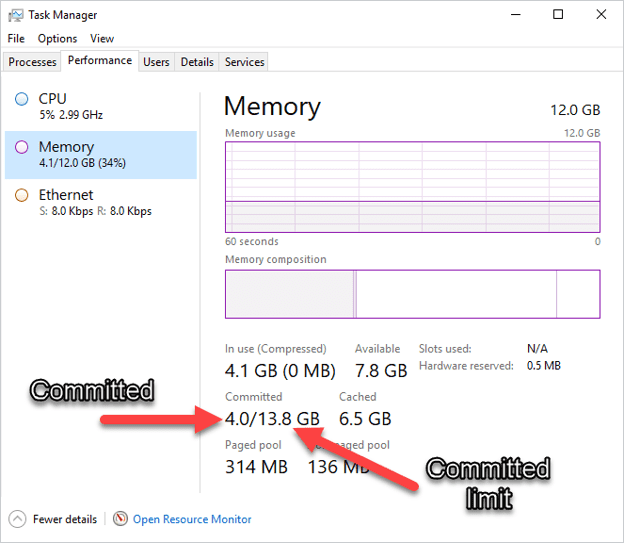Screen dimensions: 624x543
Task: Click the 12.0 GB total next to Memory heading
Action: [x=575, y=110]
